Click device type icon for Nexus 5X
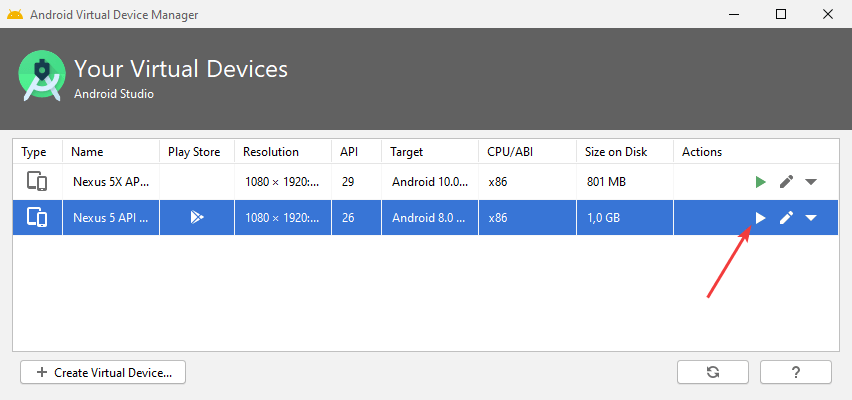The width and height of the screenshot is (852, 400). point(37,182)
